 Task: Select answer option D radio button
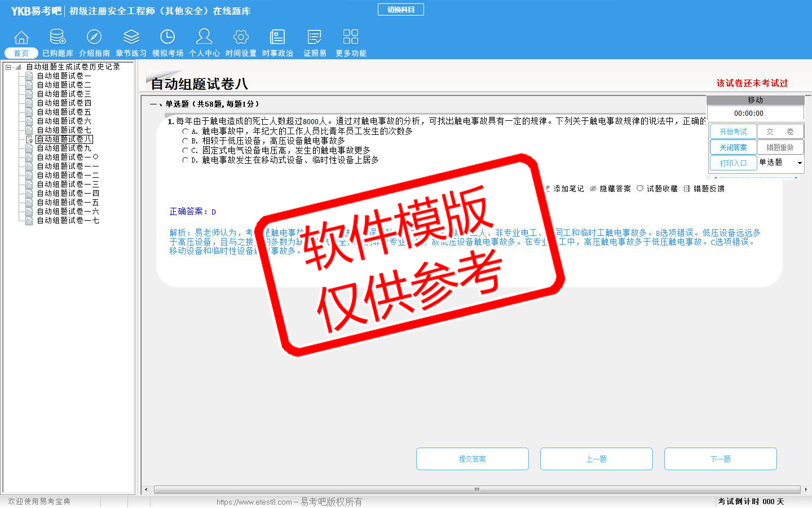click(185, 160)
